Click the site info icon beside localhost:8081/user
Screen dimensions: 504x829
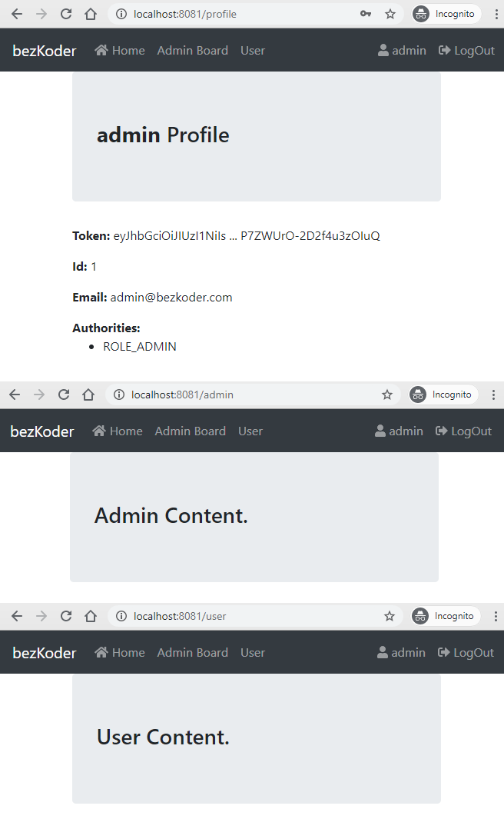click(x=120, y=616)
